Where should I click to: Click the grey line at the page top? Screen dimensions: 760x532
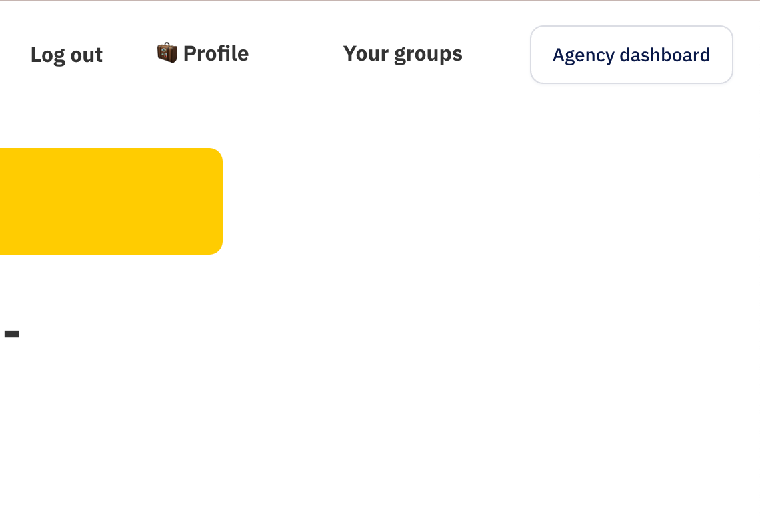380,1
